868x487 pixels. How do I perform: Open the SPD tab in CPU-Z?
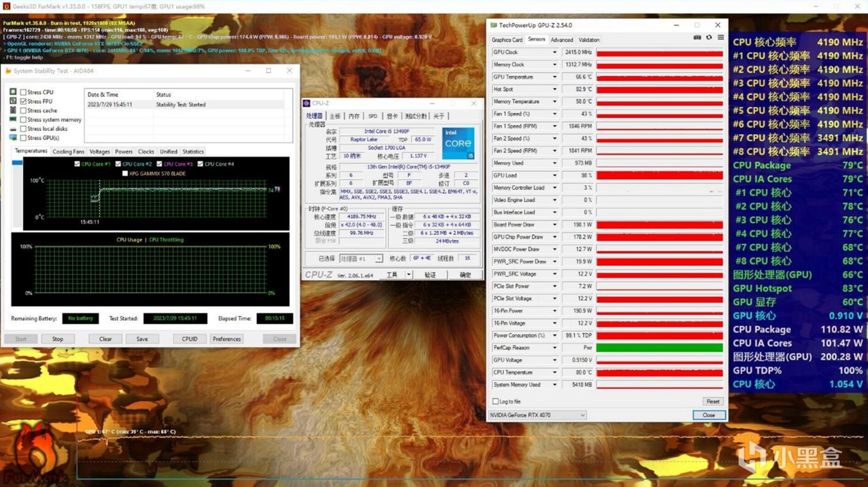373,116
